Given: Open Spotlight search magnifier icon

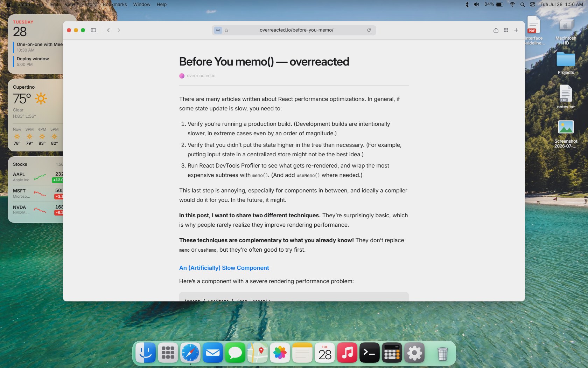Looking at the screenshot, I should 523,5.
